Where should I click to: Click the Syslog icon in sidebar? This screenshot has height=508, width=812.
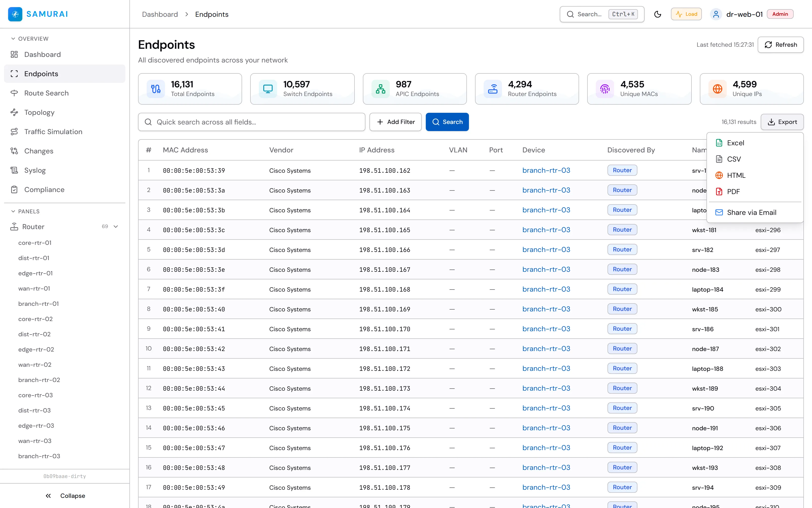click(x=14, y=170)
